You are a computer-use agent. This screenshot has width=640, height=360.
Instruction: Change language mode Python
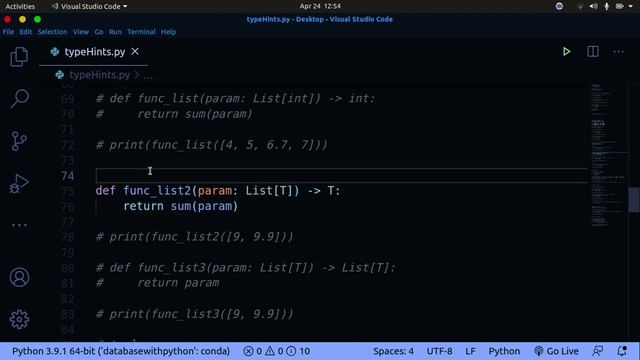coord(504,351)
